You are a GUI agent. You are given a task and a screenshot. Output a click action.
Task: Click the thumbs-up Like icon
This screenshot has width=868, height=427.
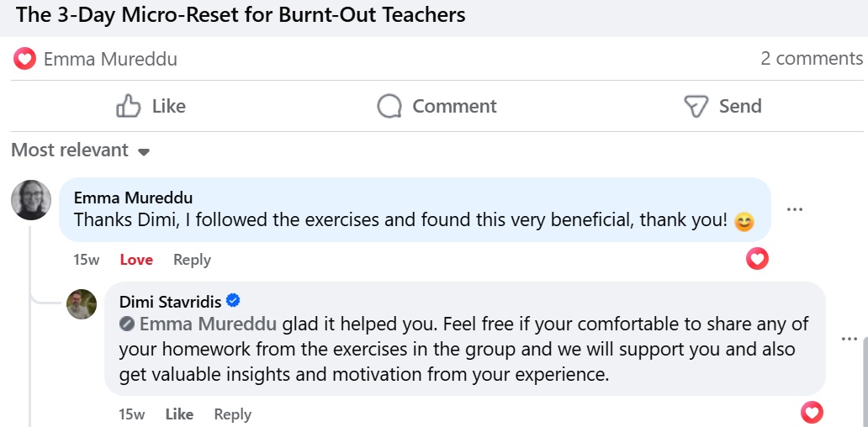click(128, 107)
